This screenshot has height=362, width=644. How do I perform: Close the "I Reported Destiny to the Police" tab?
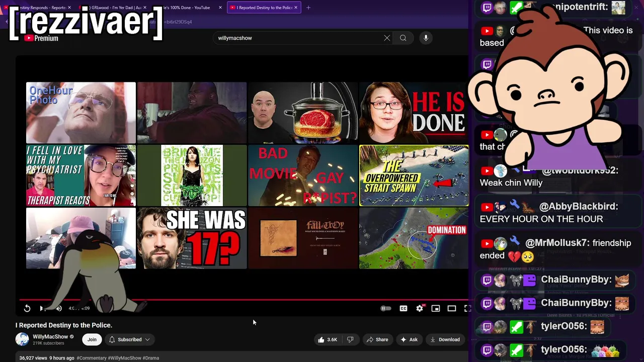(x=296, y=8)
